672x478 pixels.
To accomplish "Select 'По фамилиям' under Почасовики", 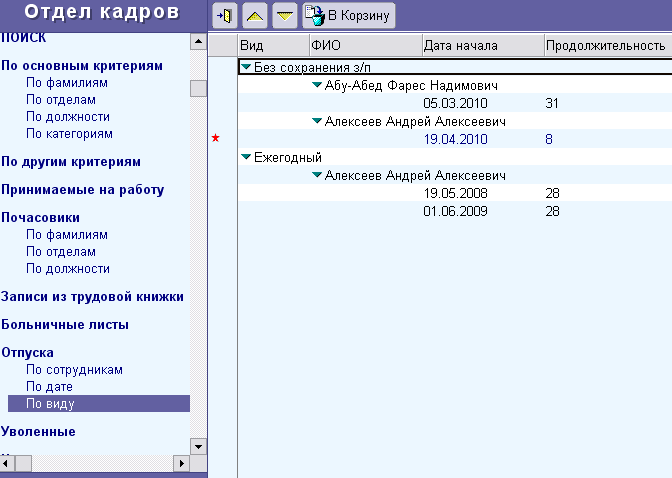I will coord(67,235).
